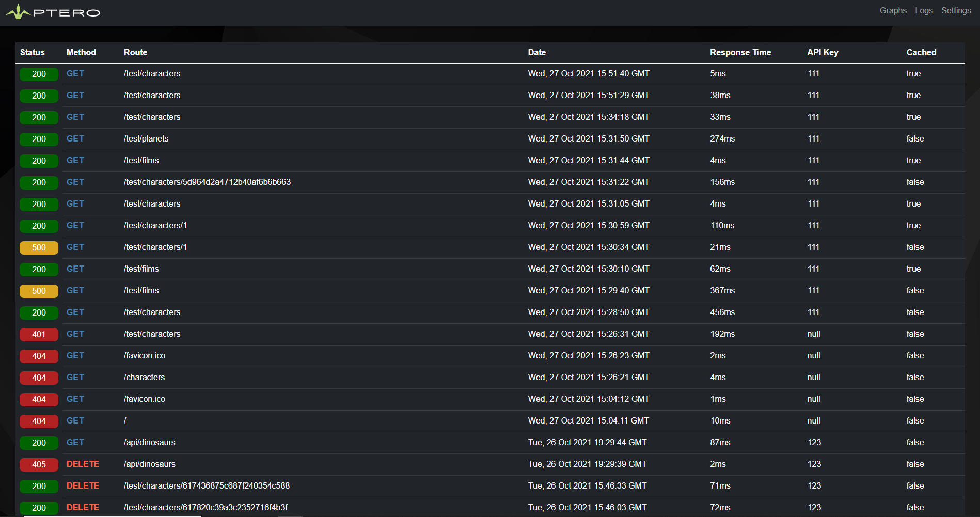Click response time 38ms
This screenshot has height=517, width=980.
(720, 95)
